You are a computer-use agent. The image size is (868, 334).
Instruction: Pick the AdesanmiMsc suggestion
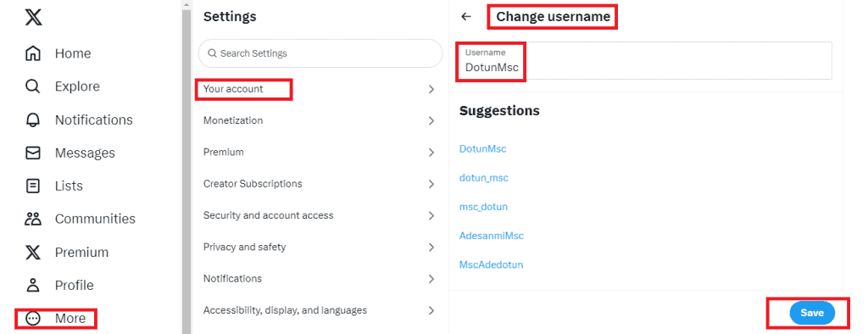(492, 236)
